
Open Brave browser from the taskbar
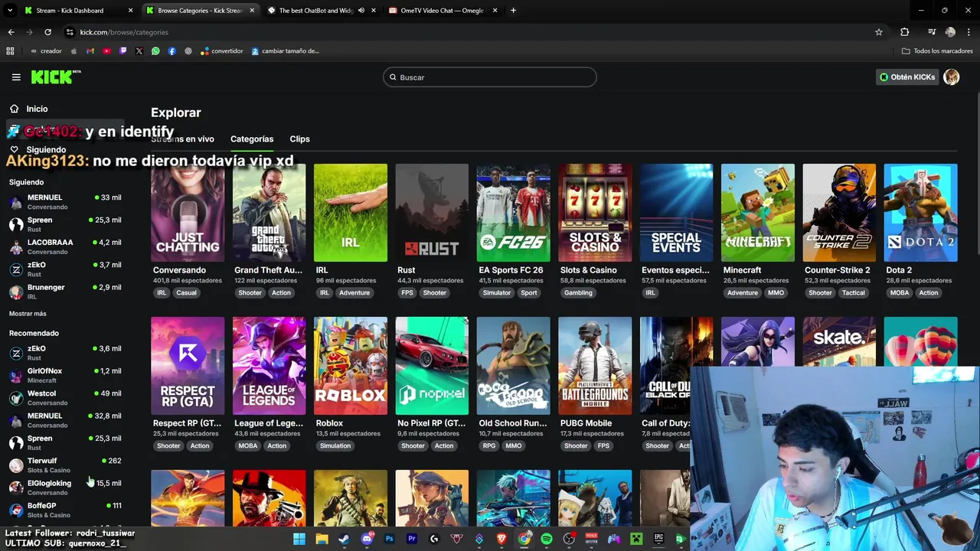tap(501, 539)
